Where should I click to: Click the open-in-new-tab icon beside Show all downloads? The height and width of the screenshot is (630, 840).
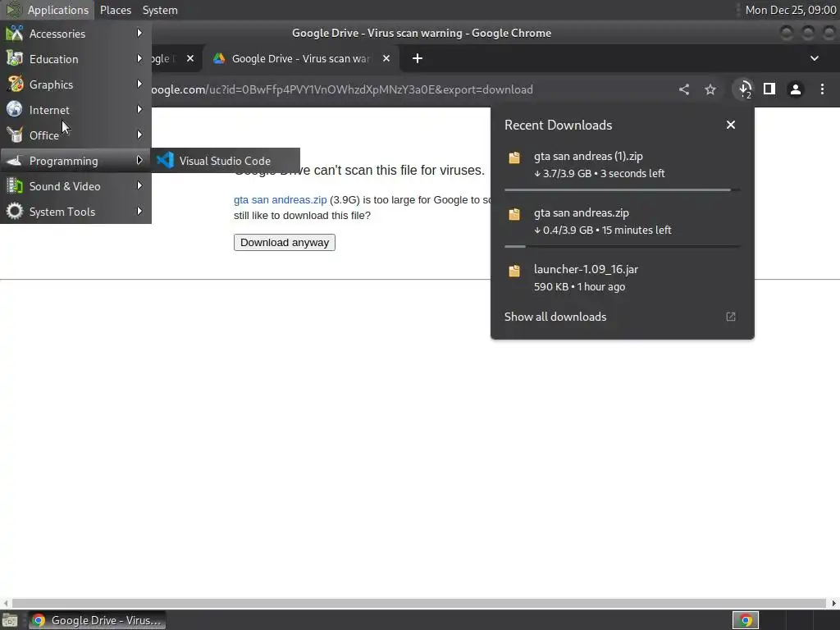(731, 317)
